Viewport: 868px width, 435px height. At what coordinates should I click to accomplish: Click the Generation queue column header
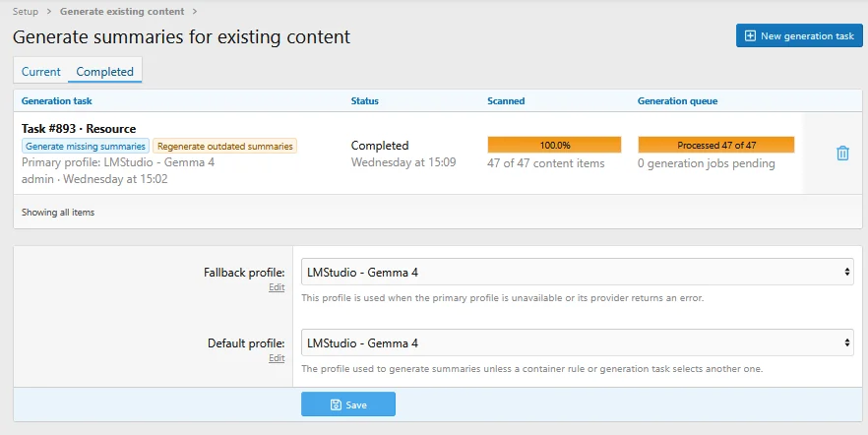[x=677, y=100]
